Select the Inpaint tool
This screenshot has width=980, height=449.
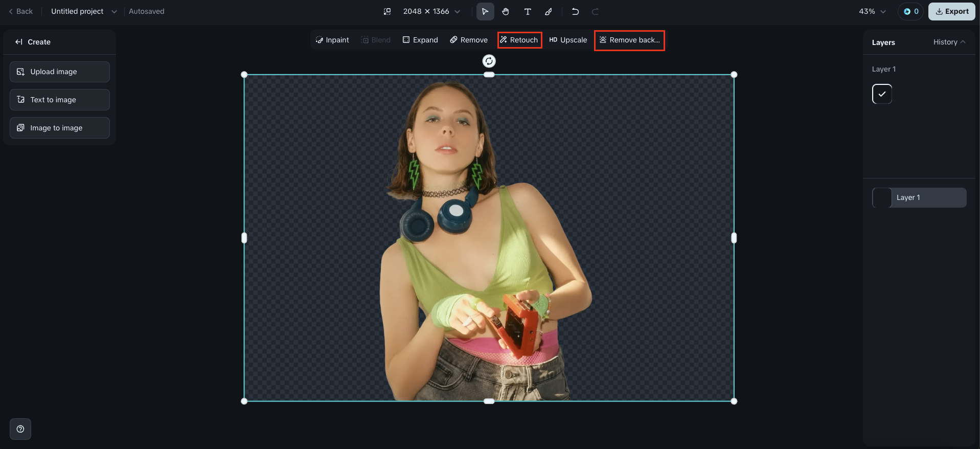[332, 40]
